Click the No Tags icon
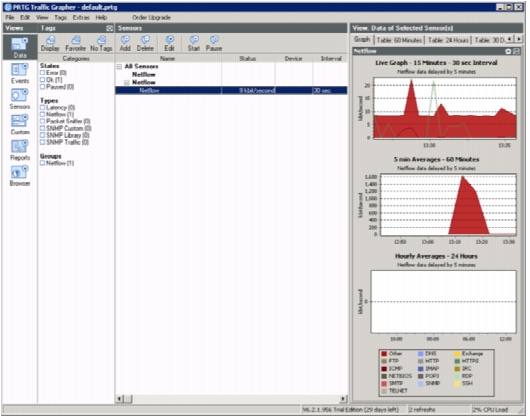The width and height of the screenshot is (530, 420). (101, 44)
